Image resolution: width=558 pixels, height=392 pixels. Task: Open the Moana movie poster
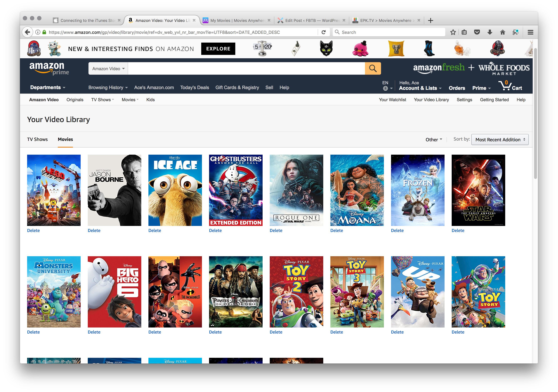click(x=357, y=190)
